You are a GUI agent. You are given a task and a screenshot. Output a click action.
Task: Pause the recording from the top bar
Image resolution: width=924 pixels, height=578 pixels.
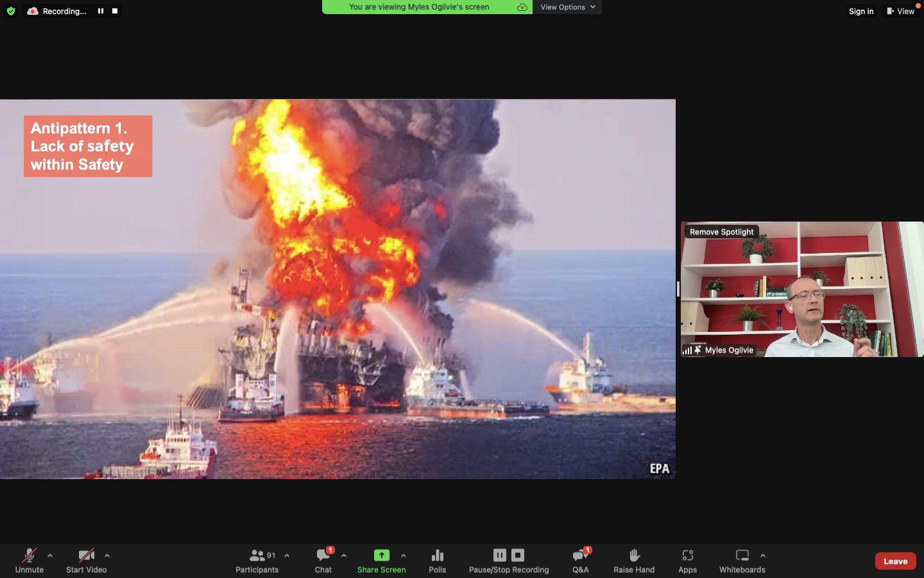(101, 11)
